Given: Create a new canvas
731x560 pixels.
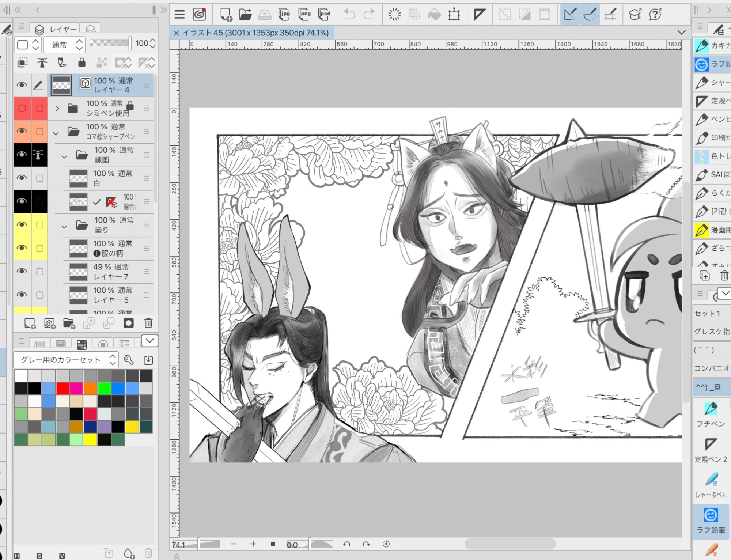Looking at the screenshot, I should pos(226,15).
